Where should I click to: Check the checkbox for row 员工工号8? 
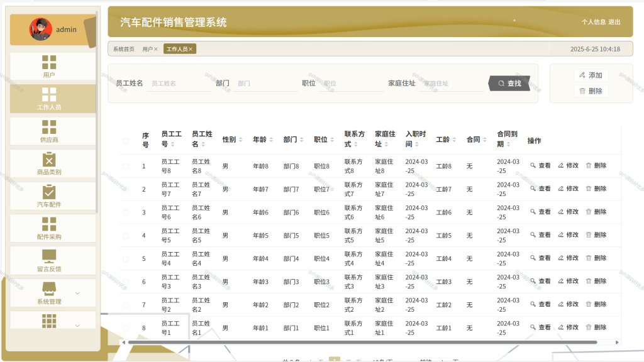126,166
